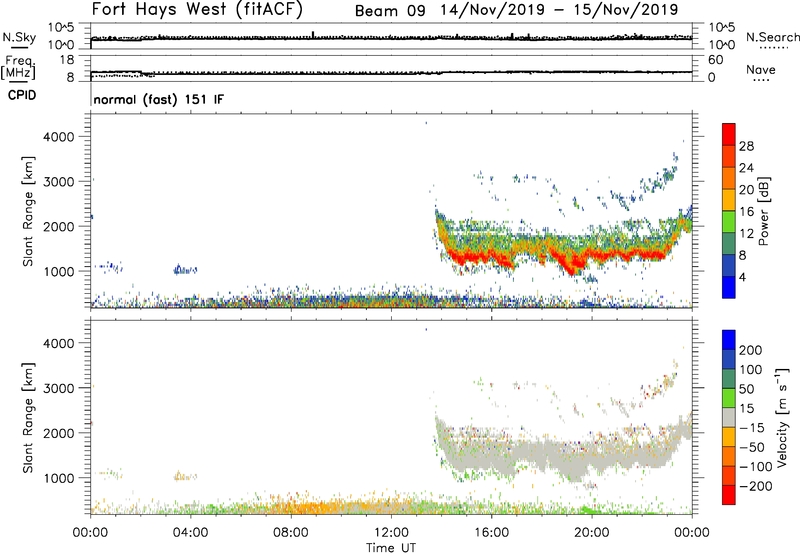800x554 pixels.
Task: Click the -50 label on velocity colorbar
Action: pos(752,447)
